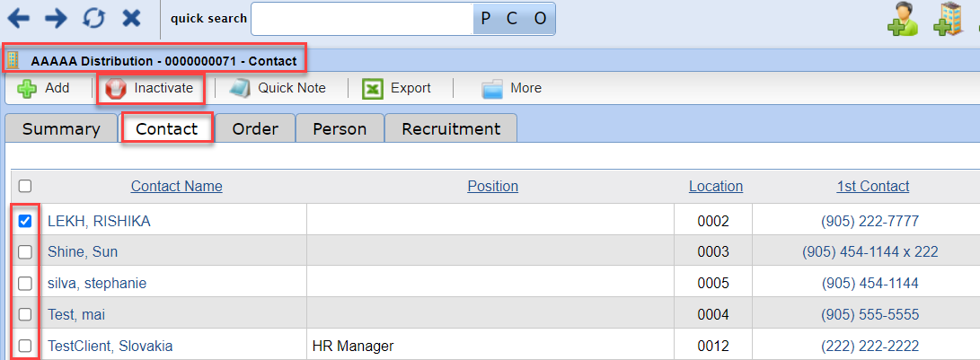The height and width of the screenshot is (360, 980).
Task: Expand the More folder menu
Action: pos(511,89)
